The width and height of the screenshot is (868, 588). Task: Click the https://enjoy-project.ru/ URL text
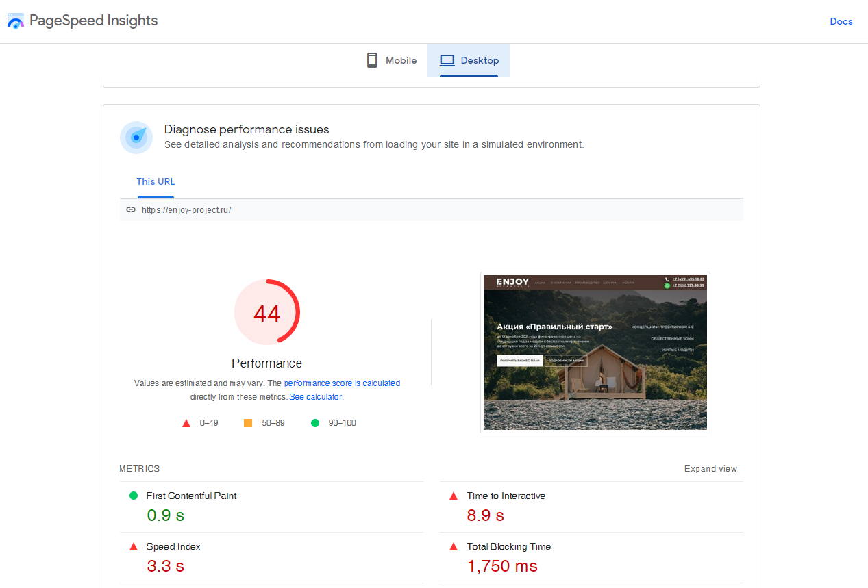point(186,210)
